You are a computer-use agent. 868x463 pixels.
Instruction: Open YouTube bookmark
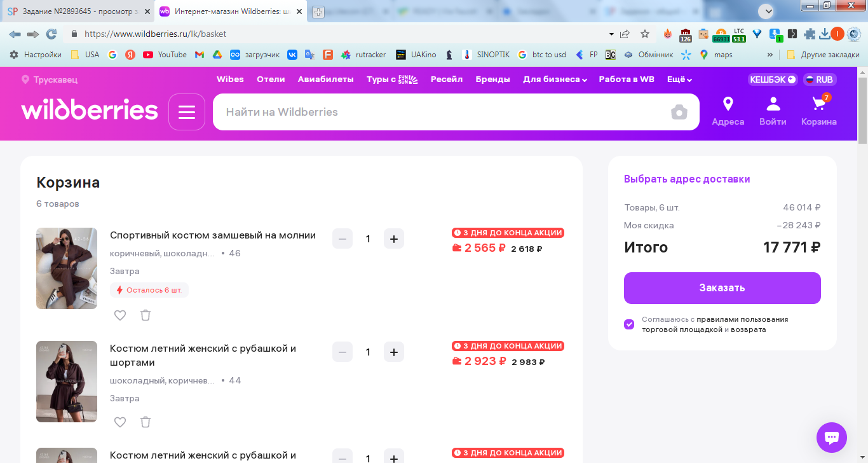coord(165,55)
